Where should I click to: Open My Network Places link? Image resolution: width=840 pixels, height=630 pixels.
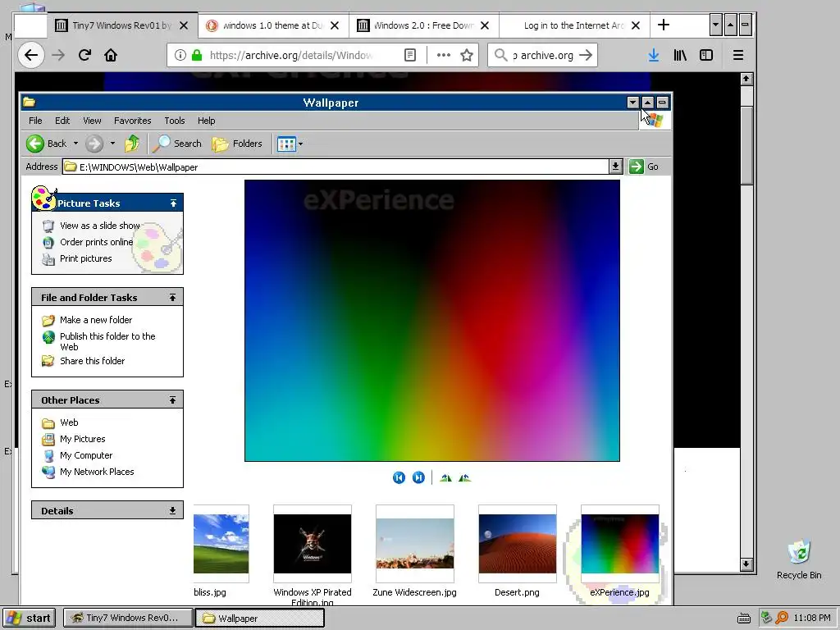[x=97, y=472]
